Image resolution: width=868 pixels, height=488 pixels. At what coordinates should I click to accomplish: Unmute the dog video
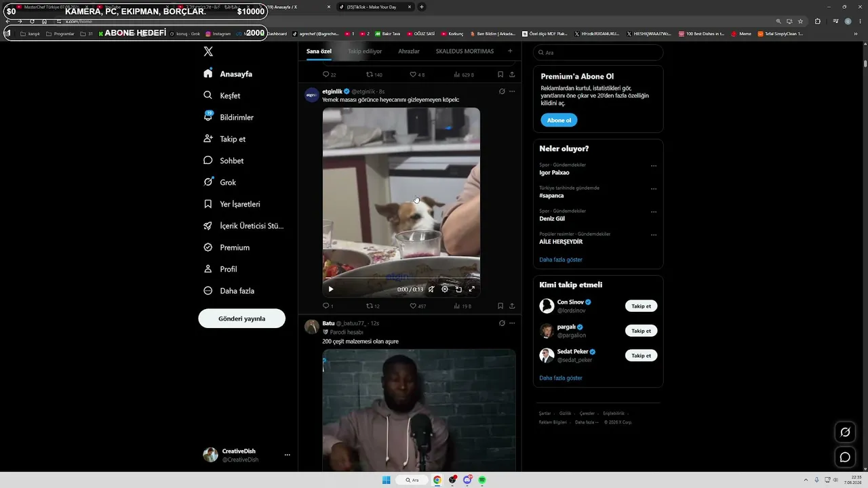[x=431, y=289]
